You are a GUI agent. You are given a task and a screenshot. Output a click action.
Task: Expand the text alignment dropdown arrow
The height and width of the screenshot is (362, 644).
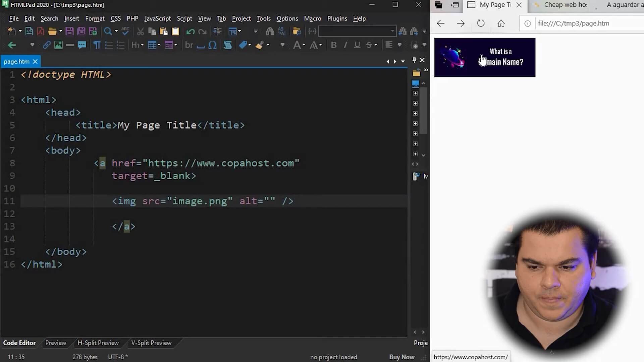[399, 45]
